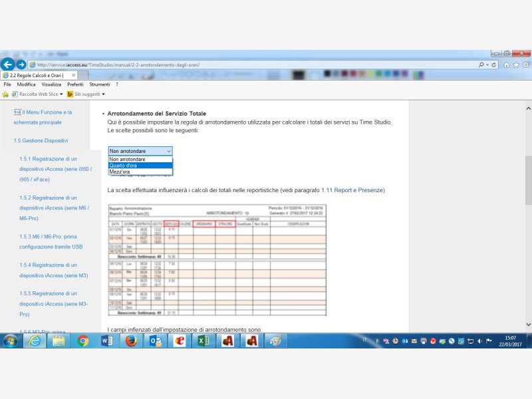
Task: Click the browser Back arrow button
Action: [7, 65]
